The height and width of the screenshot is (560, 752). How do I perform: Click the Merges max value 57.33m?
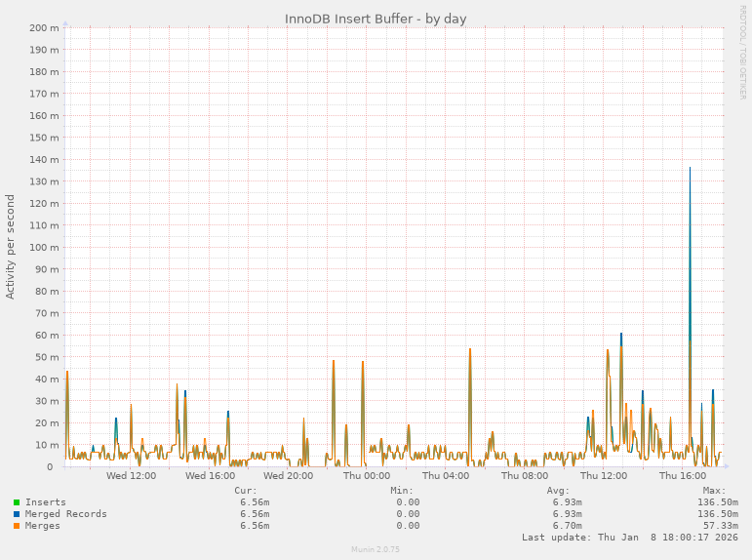coord(721,526)
